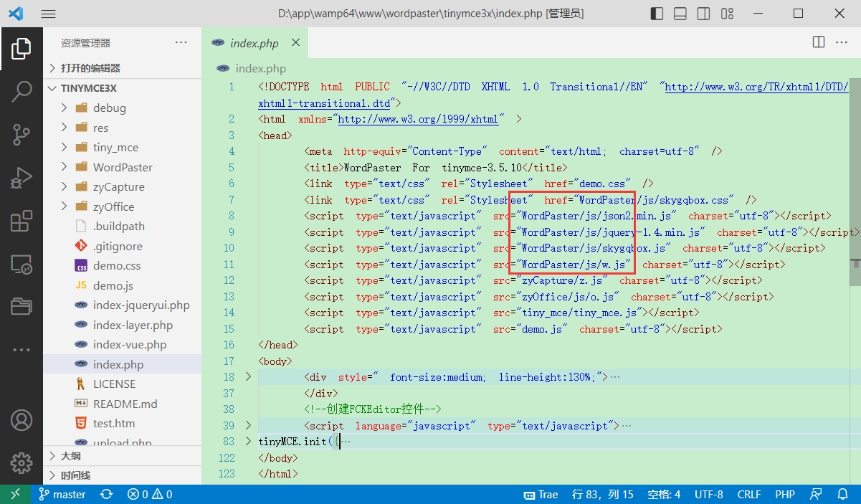
Task: Open Run and Debug view
Action: [x=22, y=178]
